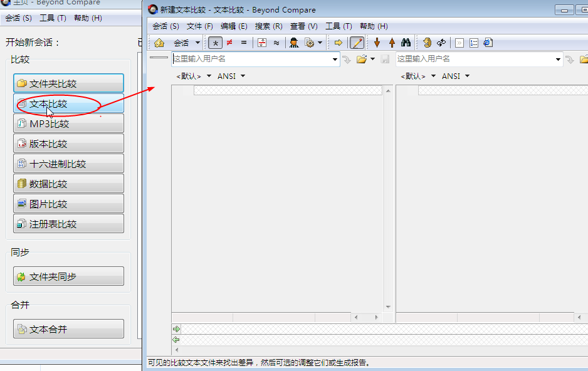Open the right pane ANSI encoding dropdown
Image resolution: width=588 pixels, height=371 pixels.
tap(455, 76)
